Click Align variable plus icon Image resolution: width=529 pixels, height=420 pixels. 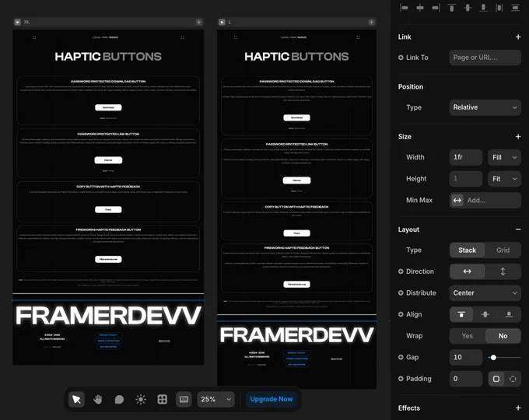(401, 314)
